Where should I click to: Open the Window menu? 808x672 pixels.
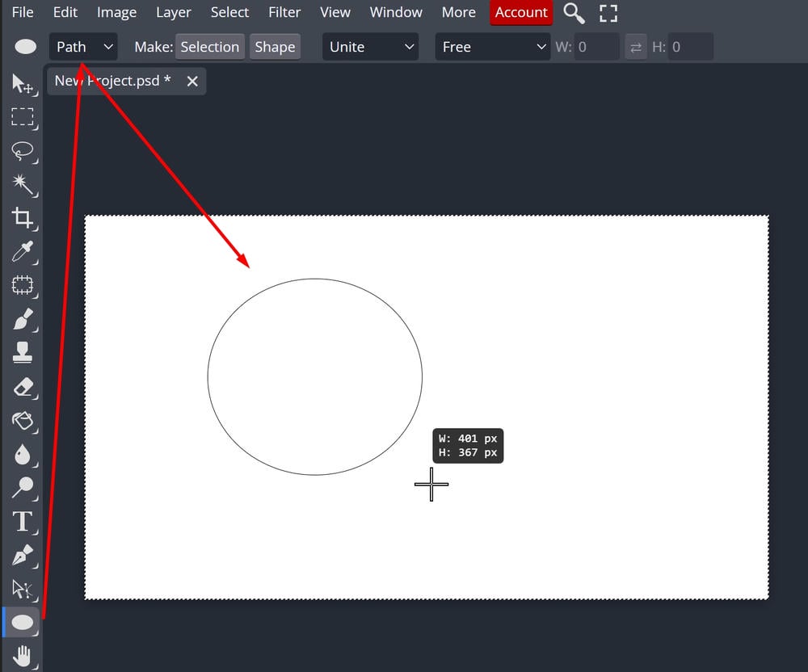(396, 12)
